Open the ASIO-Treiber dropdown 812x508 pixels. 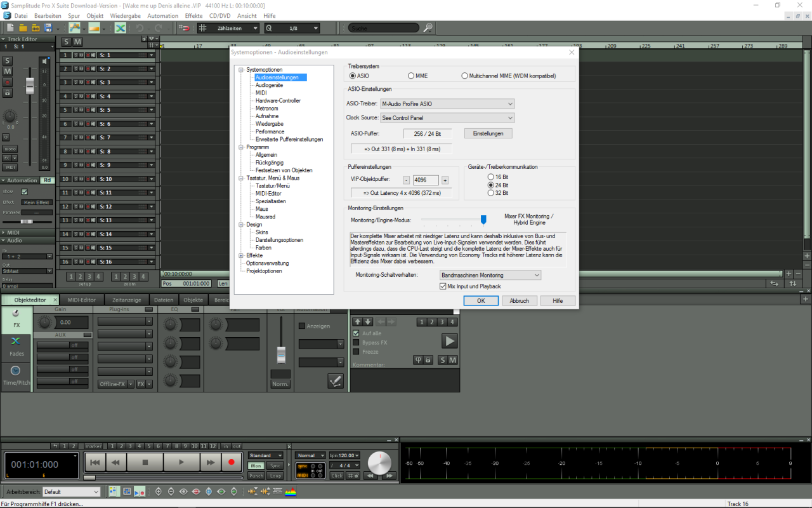click(x=447, y=104)
